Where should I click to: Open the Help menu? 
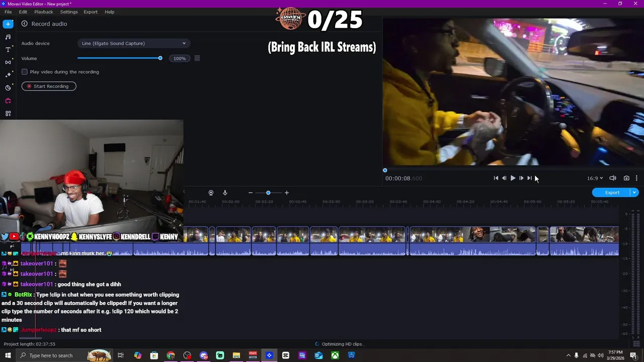pyautogui.click(x=109, y=12)
